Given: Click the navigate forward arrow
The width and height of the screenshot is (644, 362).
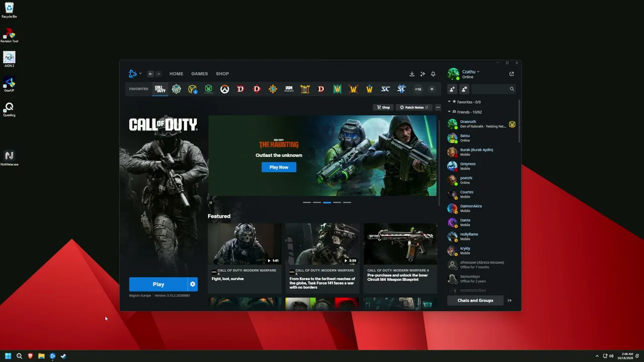Looking at the screenshot, I should tap(158, 74).
